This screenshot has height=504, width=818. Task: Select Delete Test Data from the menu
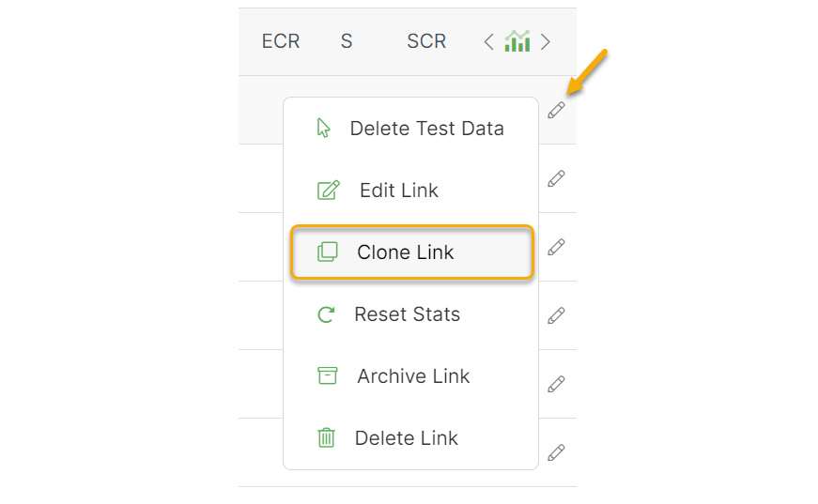426,129
